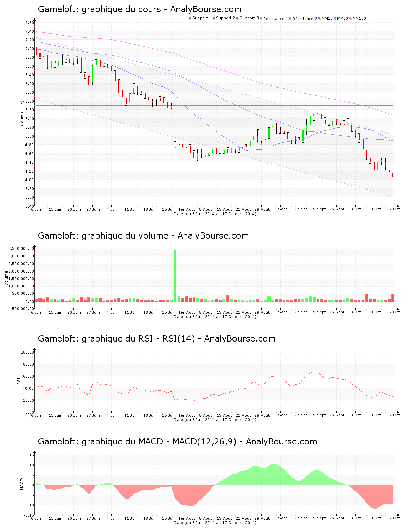412x532 pixels.
Task: Click 3,500,000.00 on the volume axis
Action: [21, 248]
